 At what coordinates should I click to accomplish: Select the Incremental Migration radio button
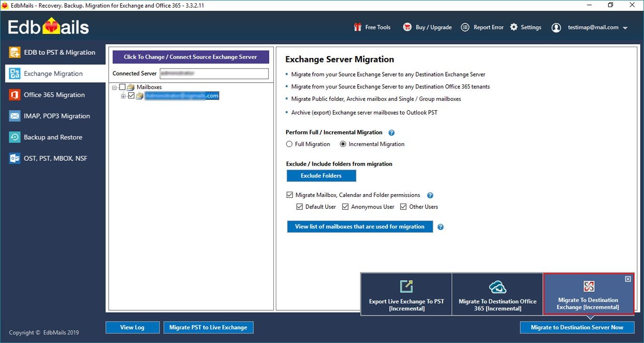coord(343,144)
